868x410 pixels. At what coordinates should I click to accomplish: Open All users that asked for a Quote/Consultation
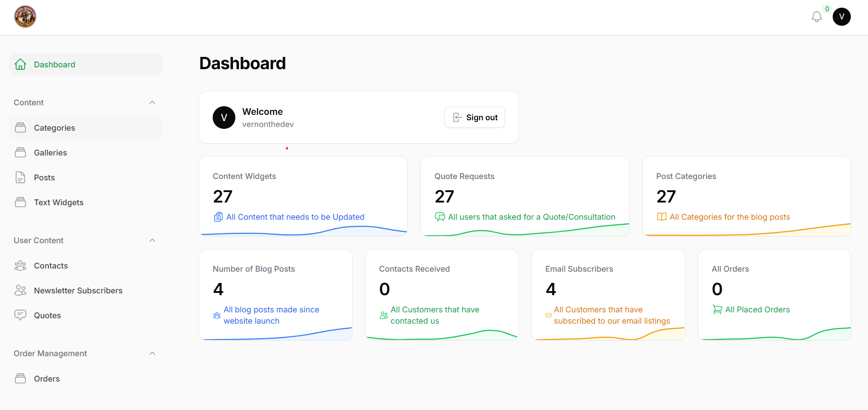[531, 217]
